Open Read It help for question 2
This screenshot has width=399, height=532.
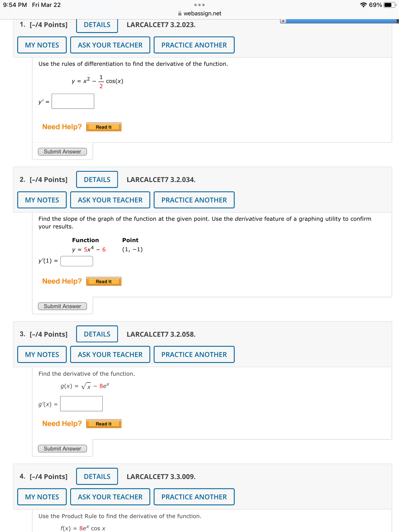tap(104, 281)
